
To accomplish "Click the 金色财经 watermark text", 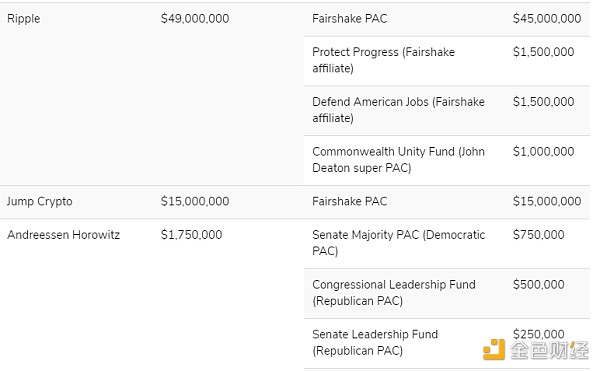I will 549,350.
